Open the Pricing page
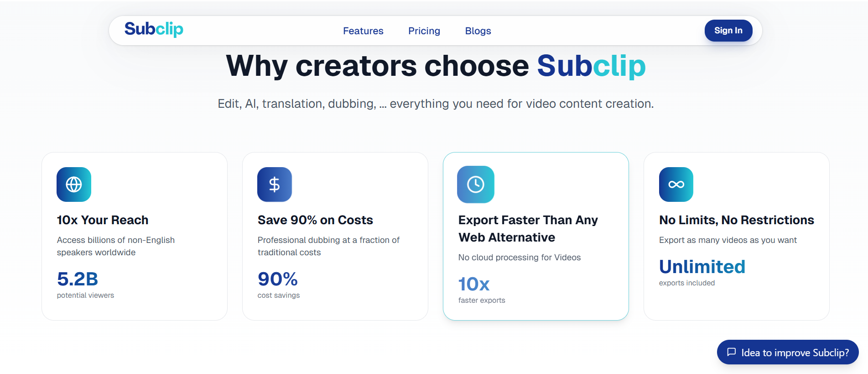The height and width of the screenshot is (374, 868). coord(424,31)
